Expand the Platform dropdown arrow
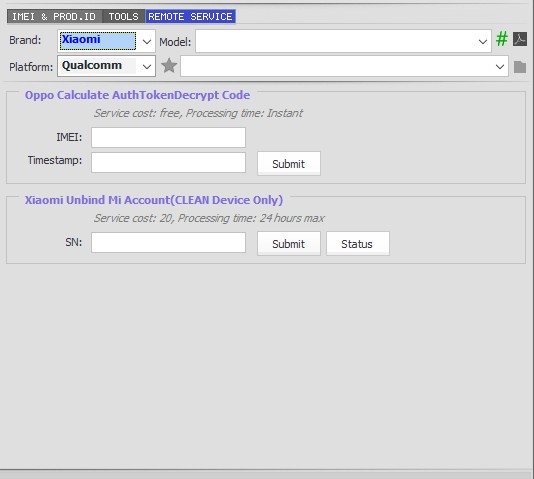Image resolution: width=534 pixels, height=479 pixels. tap(147, 66)
